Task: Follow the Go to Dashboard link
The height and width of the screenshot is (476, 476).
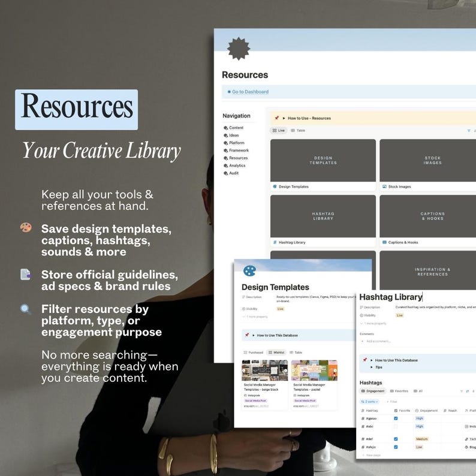Action: [250, 92]
